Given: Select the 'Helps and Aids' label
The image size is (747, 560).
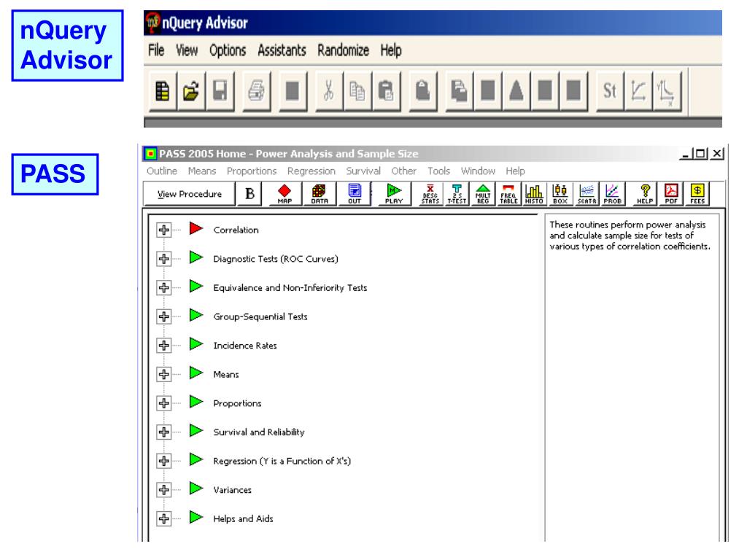Looking at the screenshot, I should (243, 518).
